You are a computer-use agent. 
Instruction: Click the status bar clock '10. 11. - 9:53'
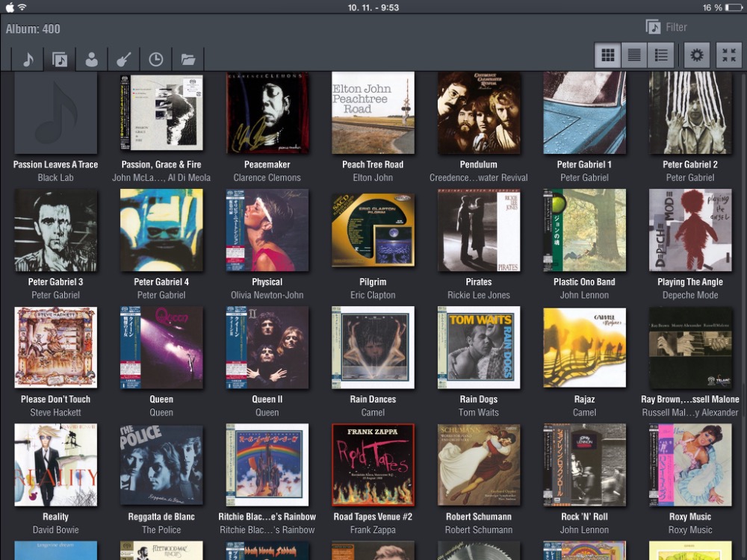[x=373, y=7]
